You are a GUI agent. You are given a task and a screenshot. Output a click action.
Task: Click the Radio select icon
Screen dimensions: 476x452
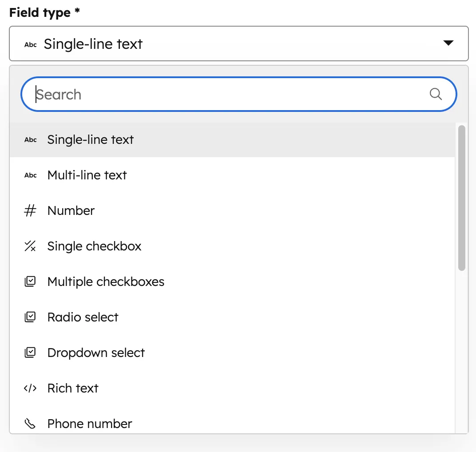point(30,317)
